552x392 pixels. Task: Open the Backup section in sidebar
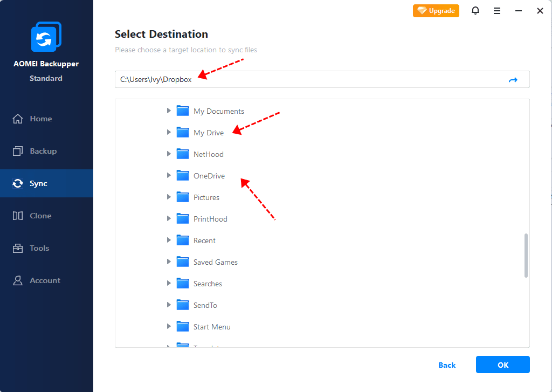click(43, 151)
